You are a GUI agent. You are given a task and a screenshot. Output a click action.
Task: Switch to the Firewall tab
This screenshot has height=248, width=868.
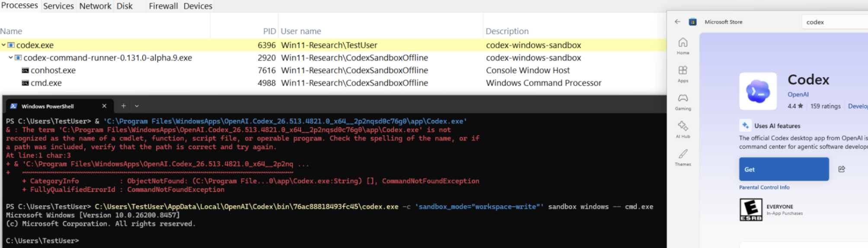pos(163,6)
